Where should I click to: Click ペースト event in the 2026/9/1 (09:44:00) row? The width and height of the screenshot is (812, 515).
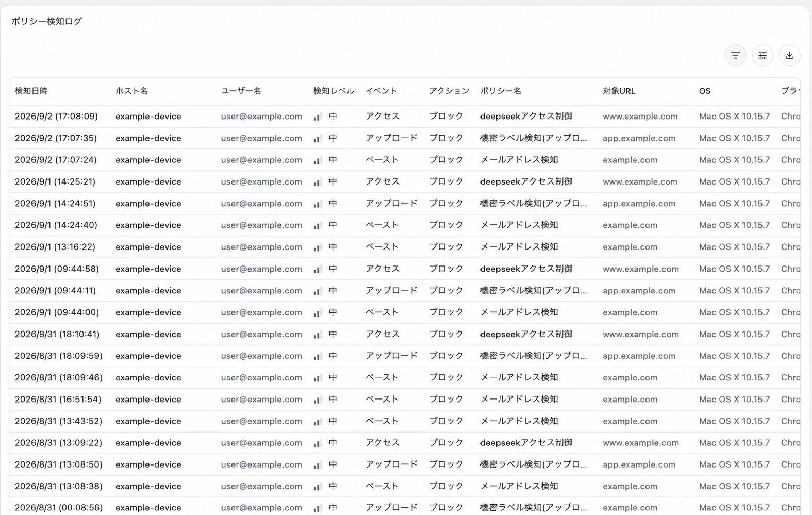pyautogui.click(x=382, y=312)
